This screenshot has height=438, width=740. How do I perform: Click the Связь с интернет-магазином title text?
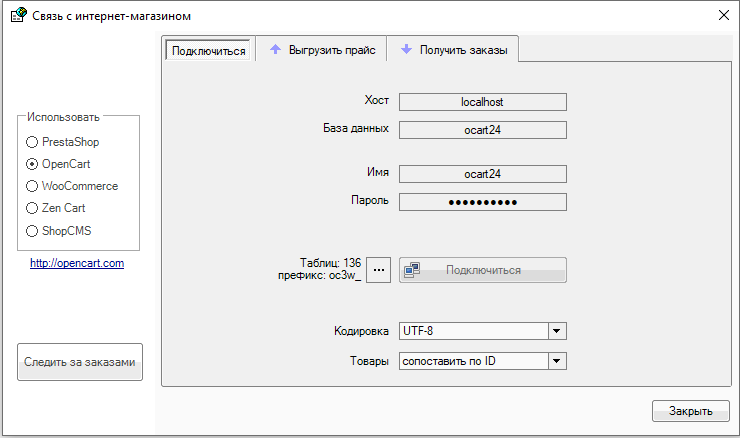111,16
